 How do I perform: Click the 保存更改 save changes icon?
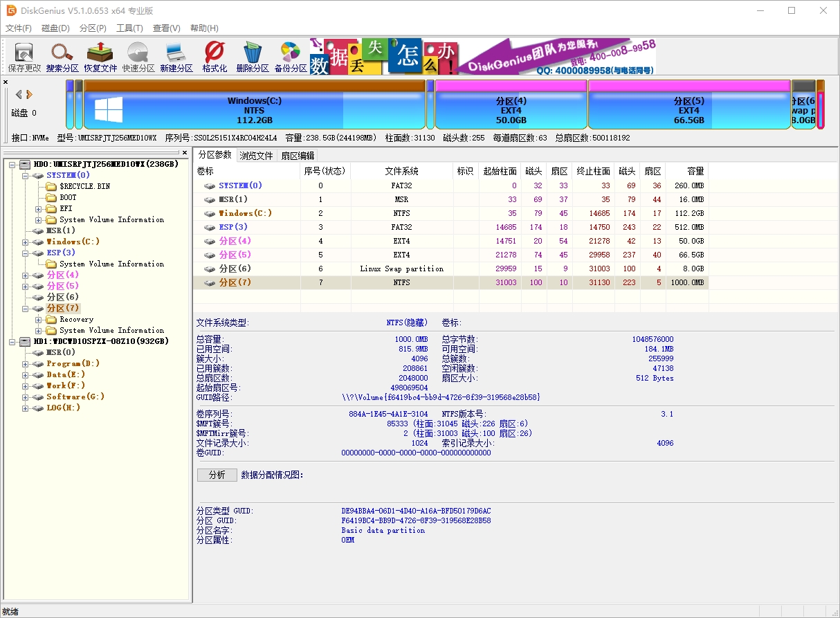25,57
